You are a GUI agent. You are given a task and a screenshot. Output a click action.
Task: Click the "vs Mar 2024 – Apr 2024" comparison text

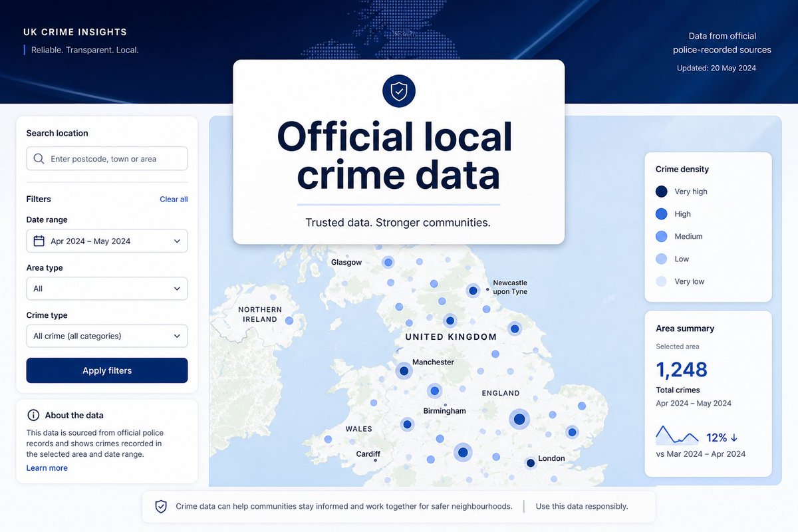pos(700,454)
